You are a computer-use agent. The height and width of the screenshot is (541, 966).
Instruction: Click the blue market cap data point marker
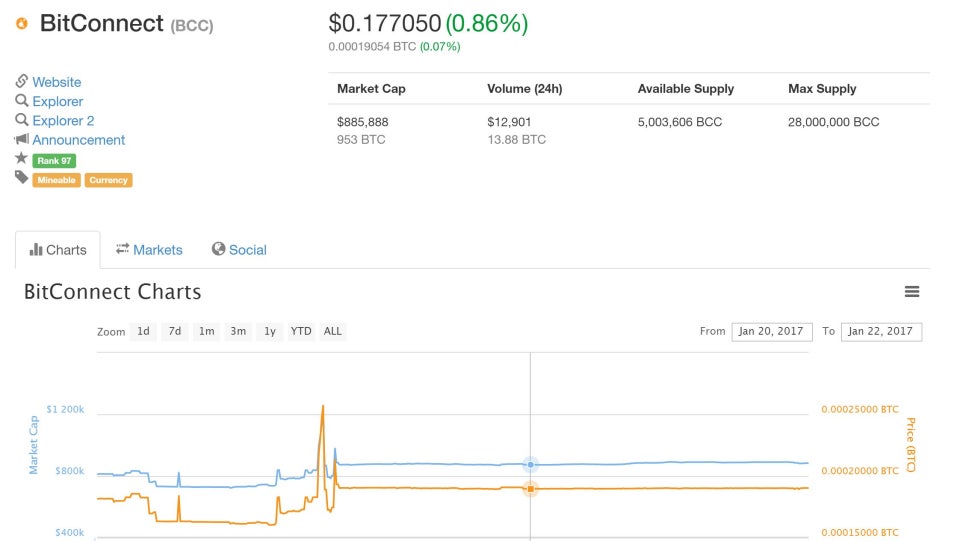coord(530,465)
